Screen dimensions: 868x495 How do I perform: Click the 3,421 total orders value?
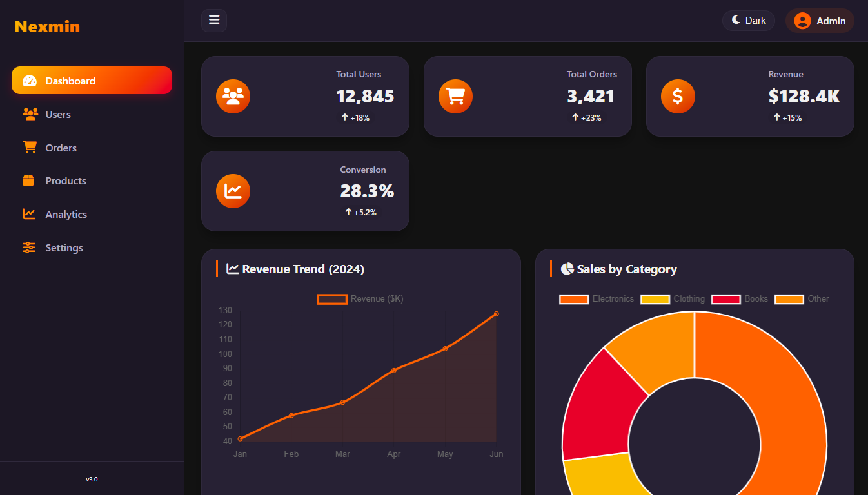(591, 97)
